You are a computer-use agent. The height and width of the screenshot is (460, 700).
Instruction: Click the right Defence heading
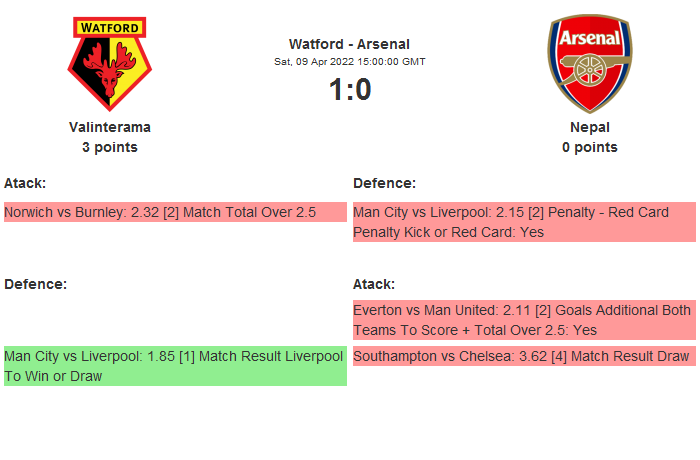pyautogui.click(x=384, y=183)
